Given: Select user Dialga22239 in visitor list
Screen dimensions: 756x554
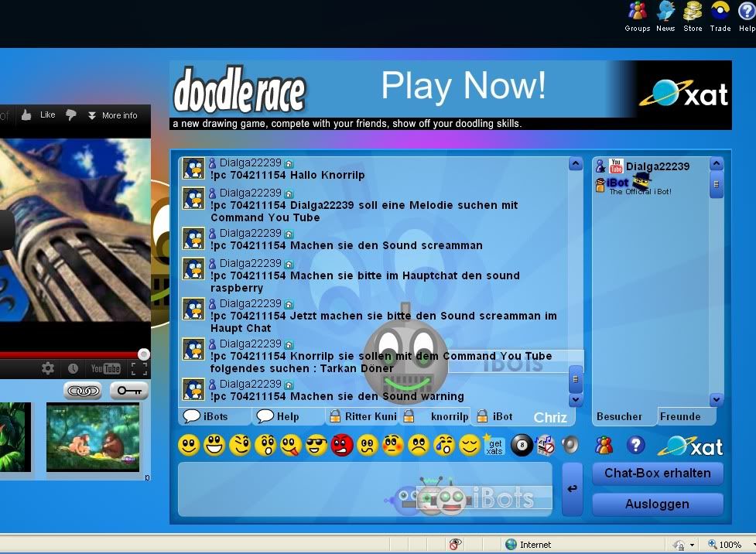Looking at the screenshot, I should tap(658, 167).
